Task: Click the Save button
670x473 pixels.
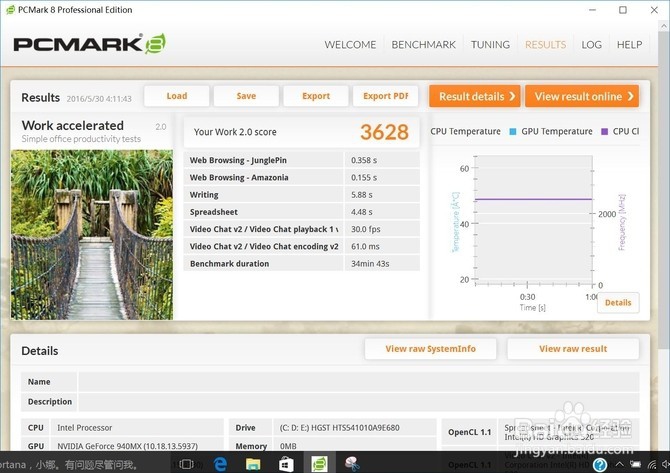Action: coord(246,96)
